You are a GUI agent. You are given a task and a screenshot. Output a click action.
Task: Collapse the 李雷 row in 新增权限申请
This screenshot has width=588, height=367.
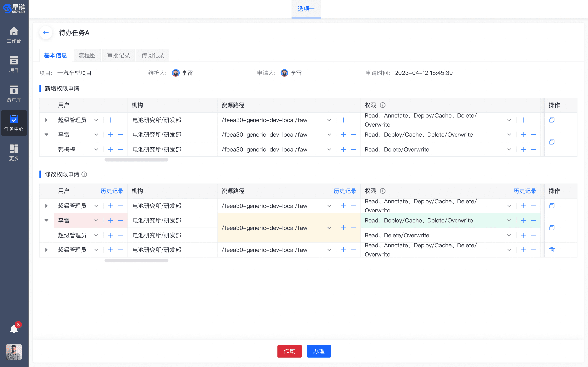[x=46, y=135]
